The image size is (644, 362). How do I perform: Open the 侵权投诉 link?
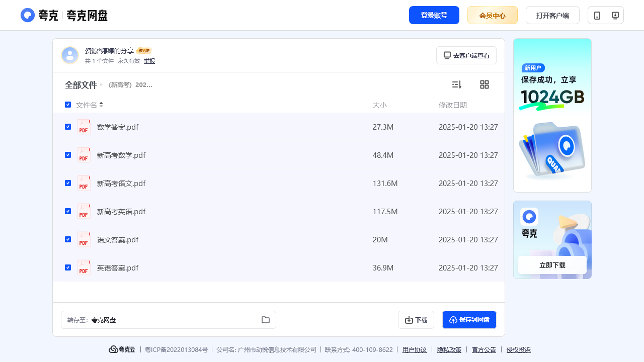[519, 350]
